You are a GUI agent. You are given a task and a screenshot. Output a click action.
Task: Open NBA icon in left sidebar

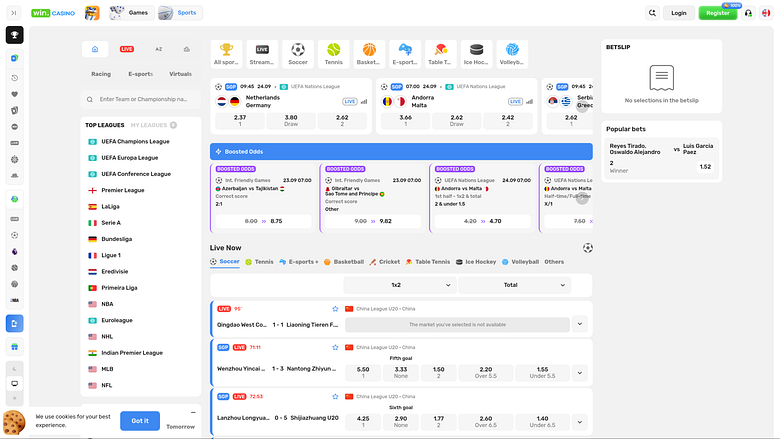click(x=14, y=300)
